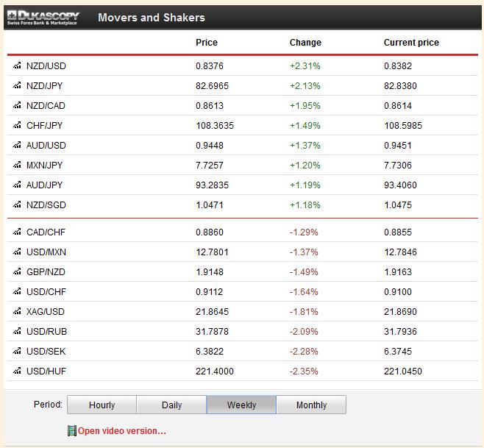
Task: Select the NZD/SGD table row
Action: coord(242,205)
